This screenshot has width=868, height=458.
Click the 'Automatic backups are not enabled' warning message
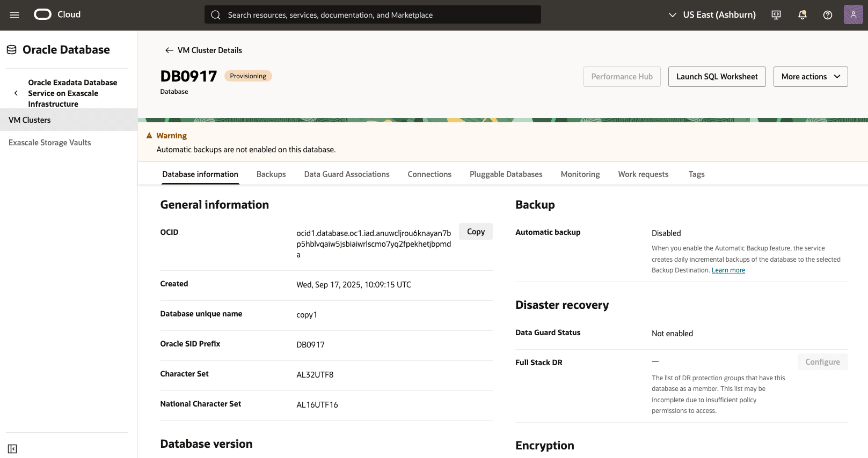click(246, 150)
